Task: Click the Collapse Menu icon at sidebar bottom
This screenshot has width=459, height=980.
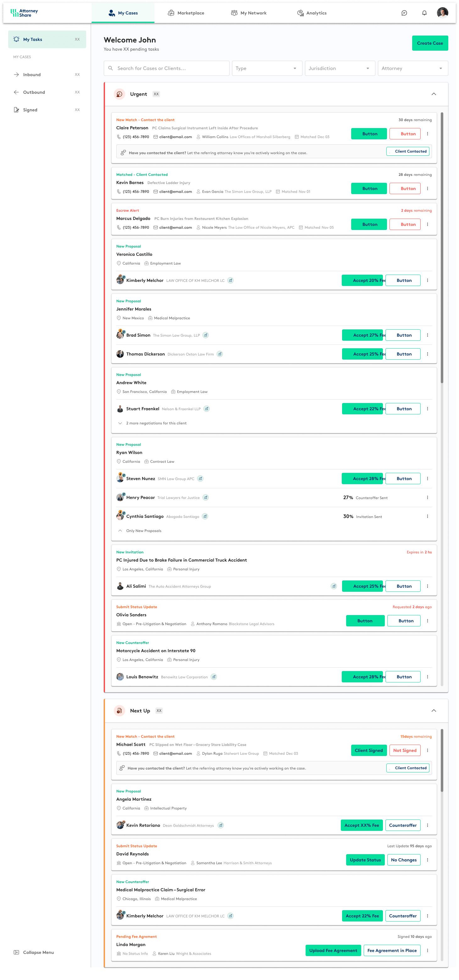Action: click(x=16, y=952)
